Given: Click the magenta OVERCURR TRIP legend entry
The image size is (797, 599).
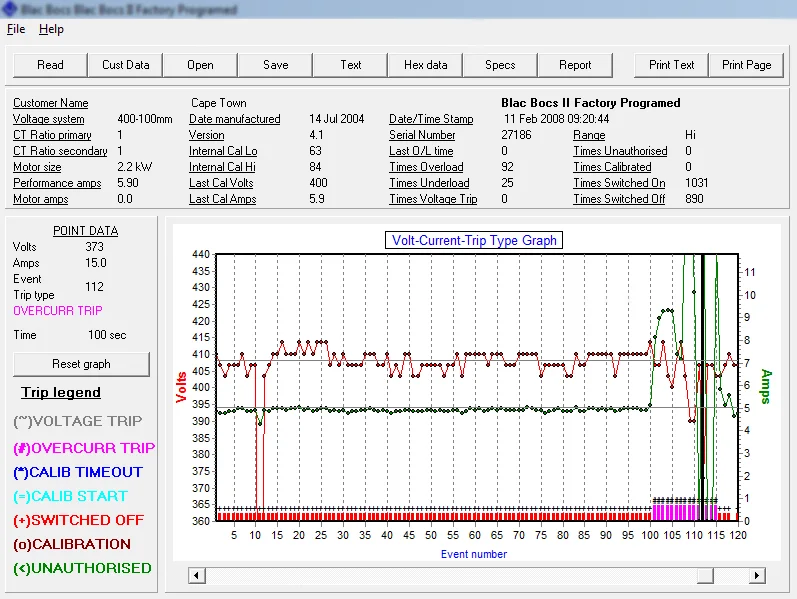Looking at the screenshot, I should (84, 448).
